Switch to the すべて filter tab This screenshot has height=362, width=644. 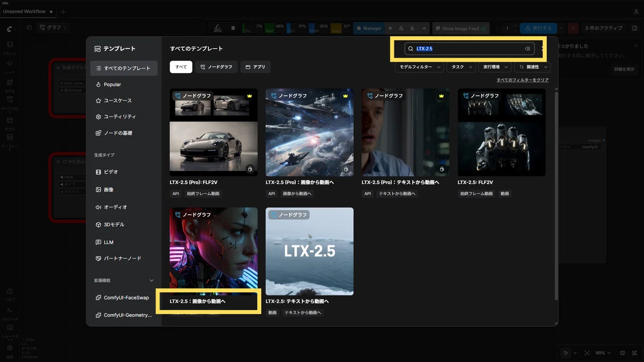(181, 67)
